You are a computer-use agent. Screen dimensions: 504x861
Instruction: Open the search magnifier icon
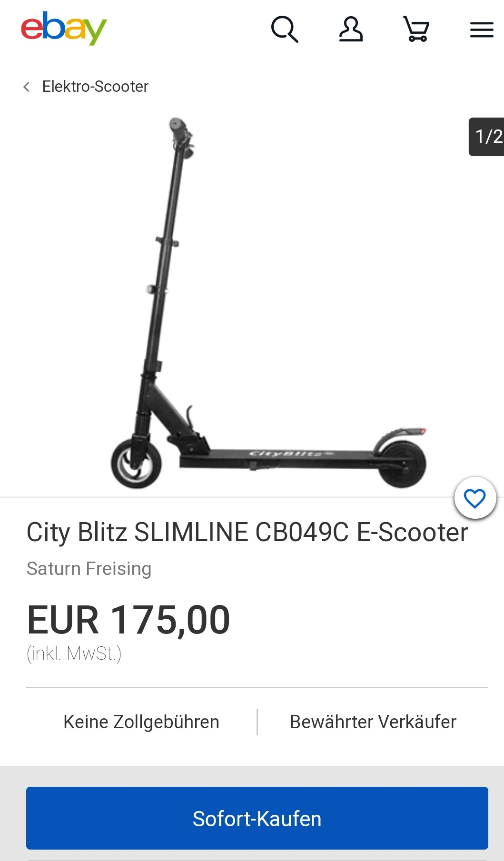tap(285, 29)
